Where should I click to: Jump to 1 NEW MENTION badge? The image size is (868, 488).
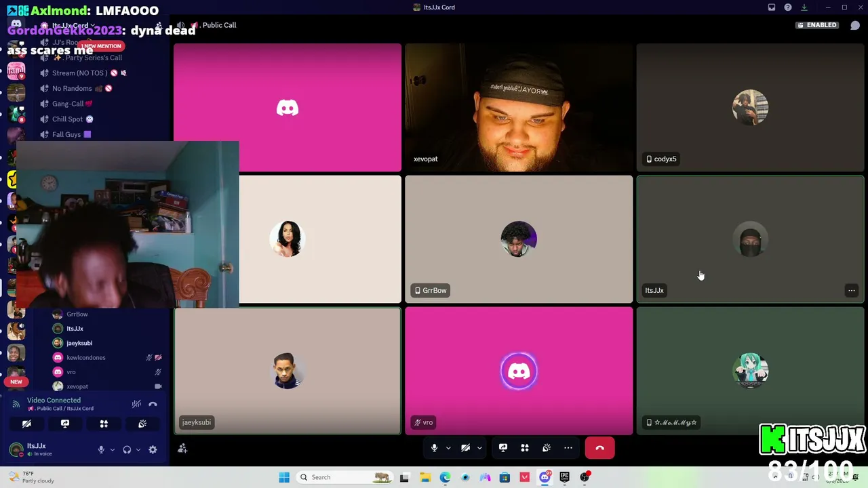pos(101,46)
